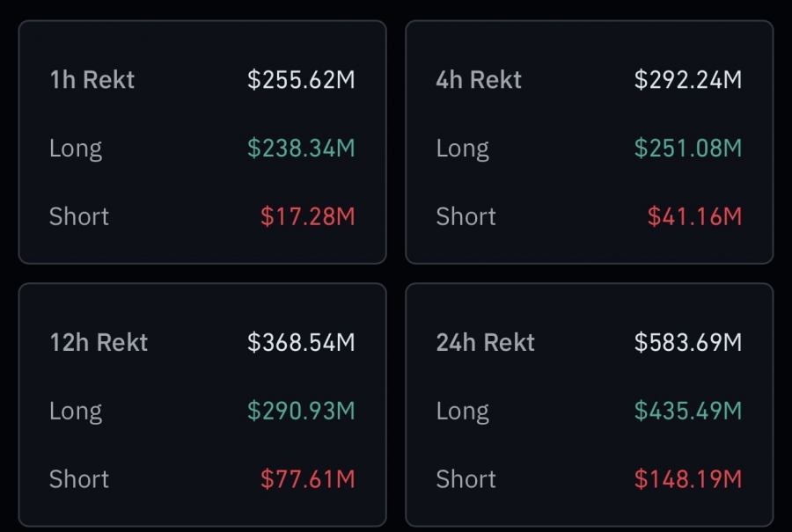Click the Short label in 24h Rekt card

[x=466, y=479]
